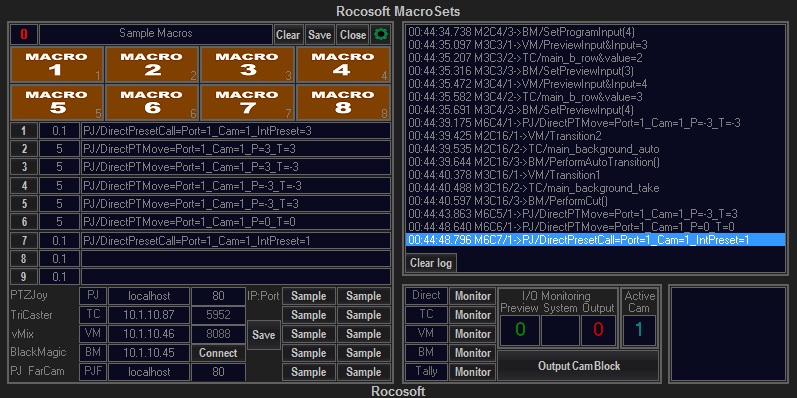797x398 pixels.
Task: Select the red Output indicator showing 0
Action: pos(598,330)
